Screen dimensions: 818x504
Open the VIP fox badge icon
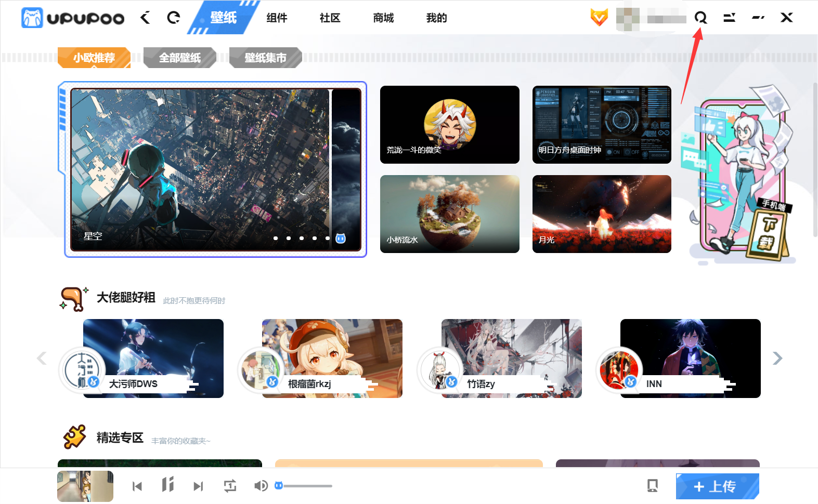[599, 18]
